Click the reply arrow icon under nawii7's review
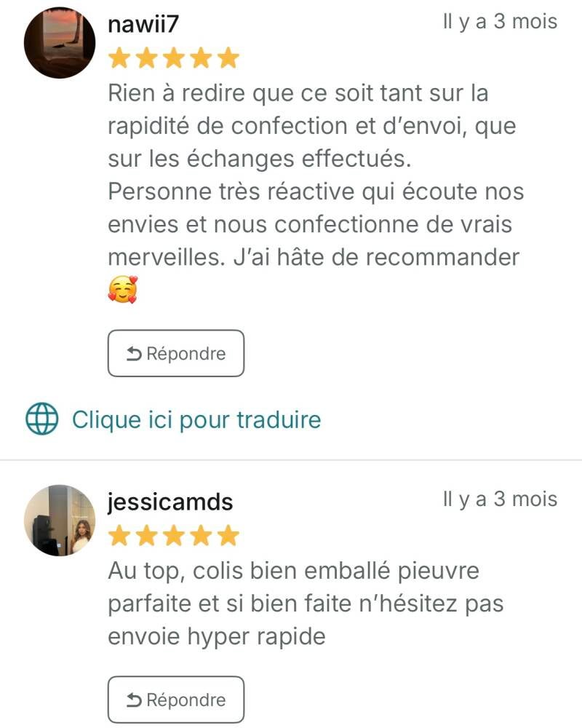This screenshot has width=582, height=728. pyautogui.click(x=134, y=354)
